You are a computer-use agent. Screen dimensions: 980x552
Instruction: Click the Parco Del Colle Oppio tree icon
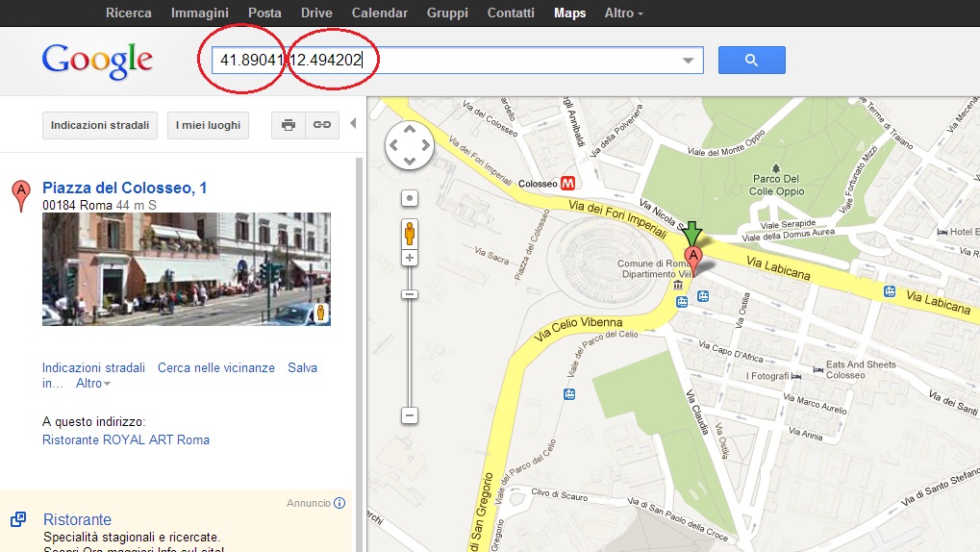click(775, 168)
